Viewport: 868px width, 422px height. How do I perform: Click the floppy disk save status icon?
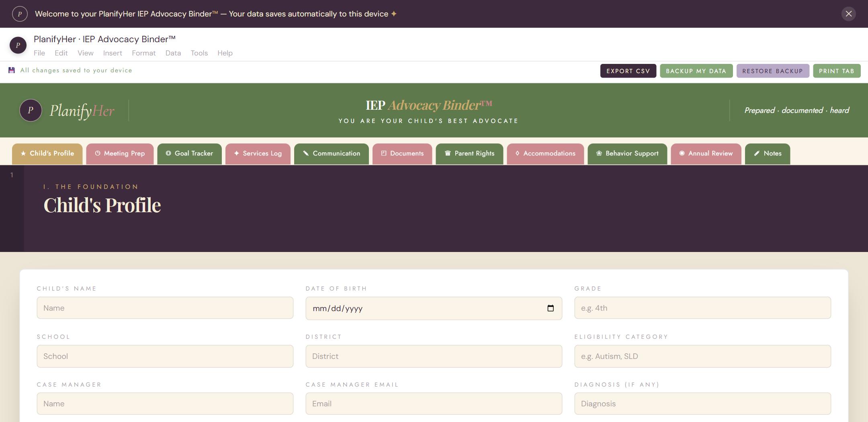[12, 70]
